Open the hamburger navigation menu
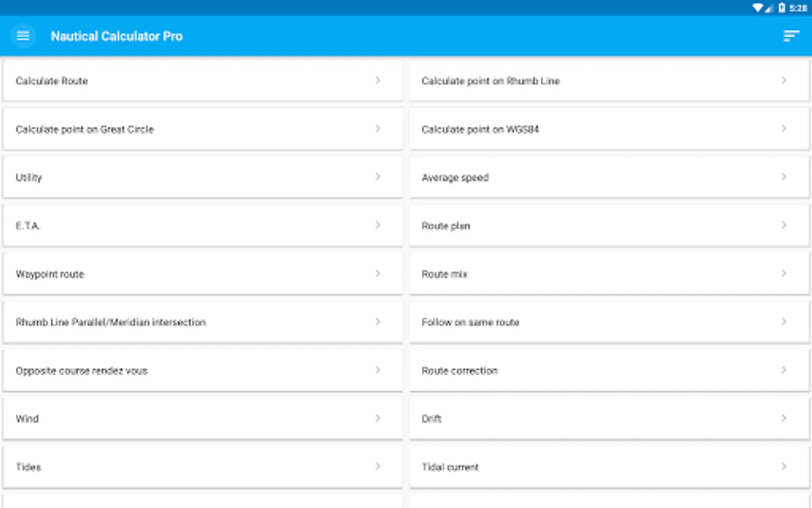The width and height of the screenshot is (812, 508). tap(23, 36)
